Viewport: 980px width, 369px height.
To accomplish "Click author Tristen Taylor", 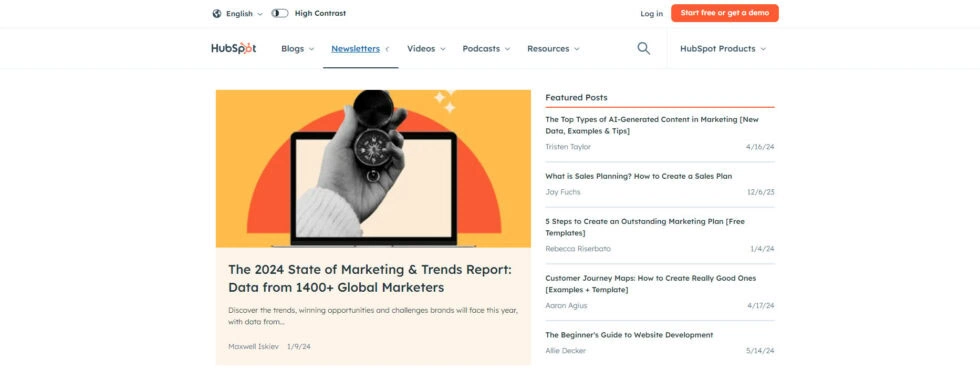I will 568,146.
